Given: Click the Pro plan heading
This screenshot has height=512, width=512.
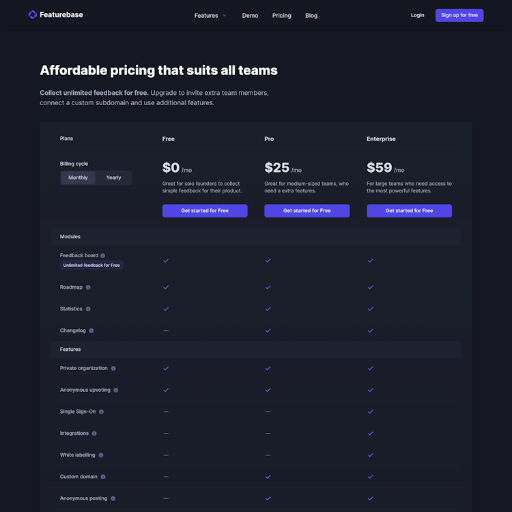Looking at the screenshot, I should click(x=269, y=139).
